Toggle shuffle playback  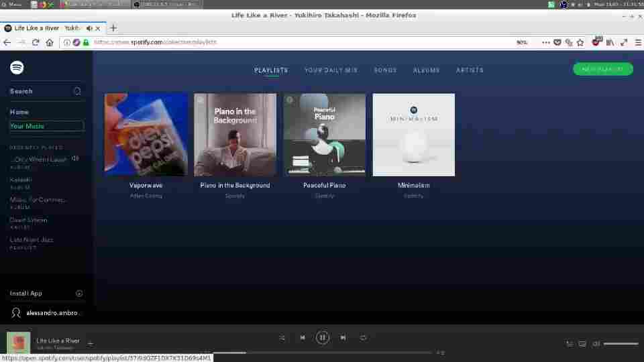click(282, 337)
